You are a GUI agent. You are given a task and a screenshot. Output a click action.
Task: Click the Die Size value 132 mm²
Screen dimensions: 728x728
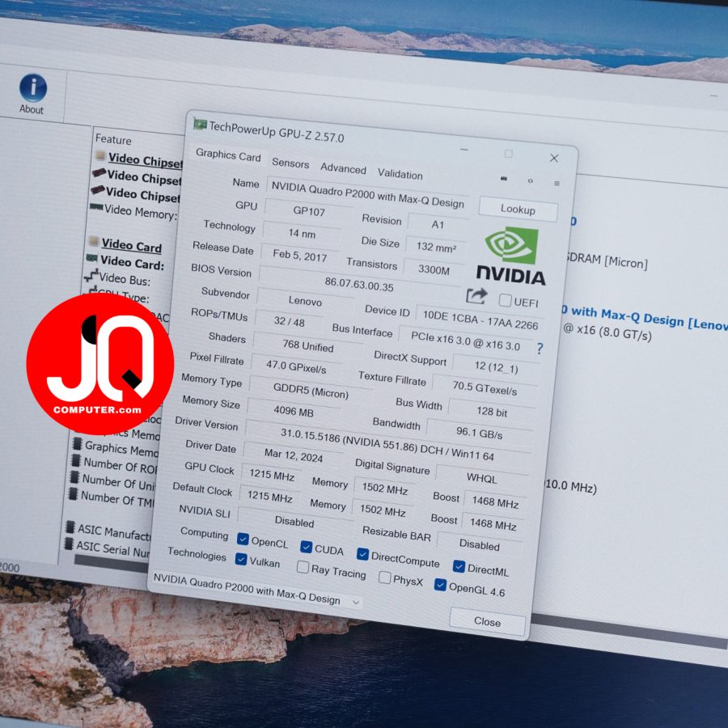point(436,247)
